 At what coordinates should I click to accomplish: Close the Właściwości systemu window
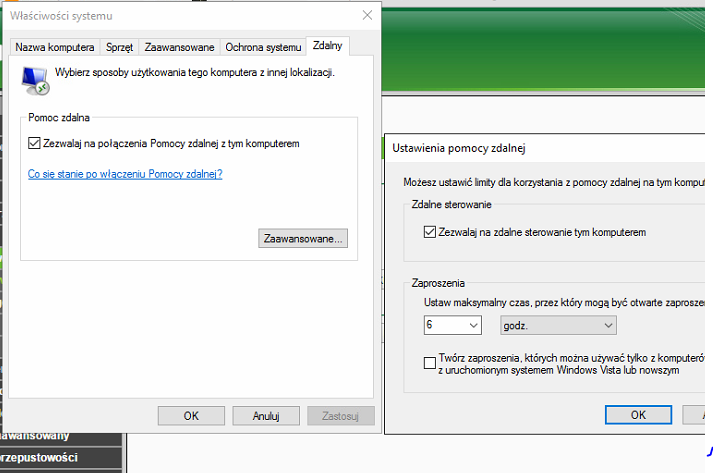(x=367, y=15)
